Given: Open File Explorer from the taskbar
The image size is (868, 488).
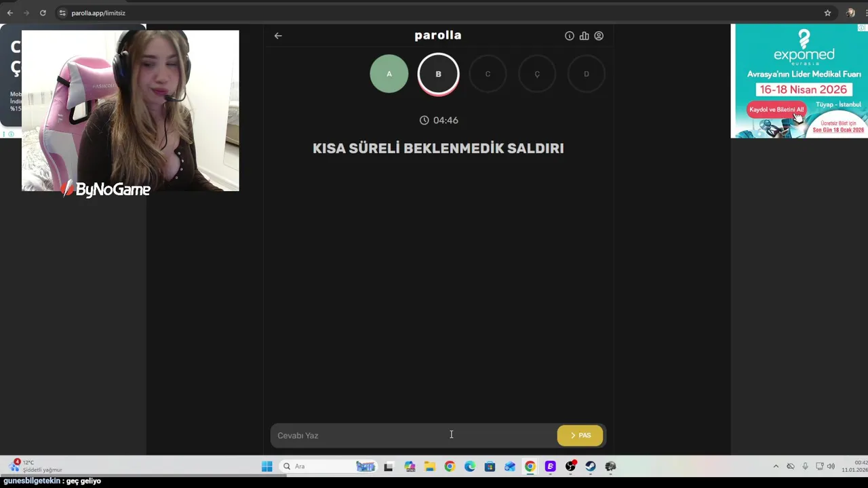Looking at the screenshot, I should click(429, 466).
